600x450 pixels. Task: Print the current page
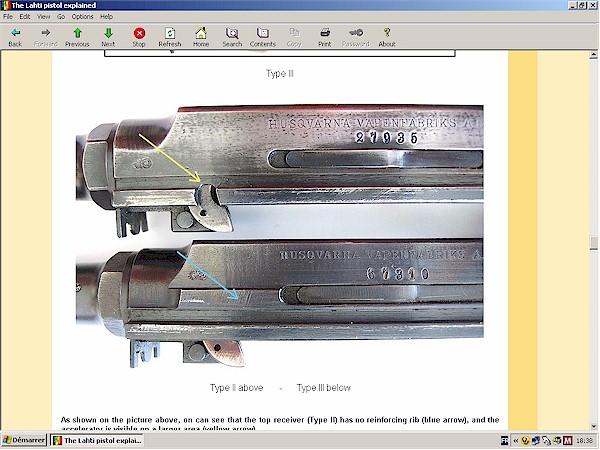[x=324, y=37]
